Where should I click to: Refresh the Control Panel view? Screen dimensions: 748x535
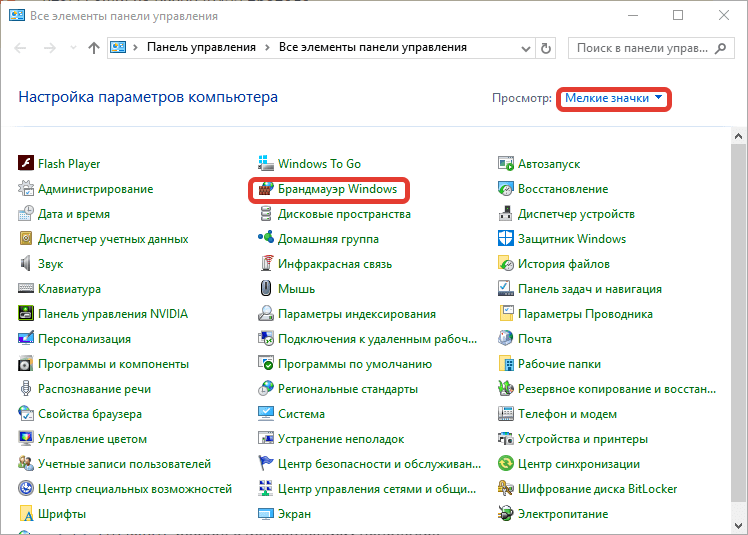[546, 48]
